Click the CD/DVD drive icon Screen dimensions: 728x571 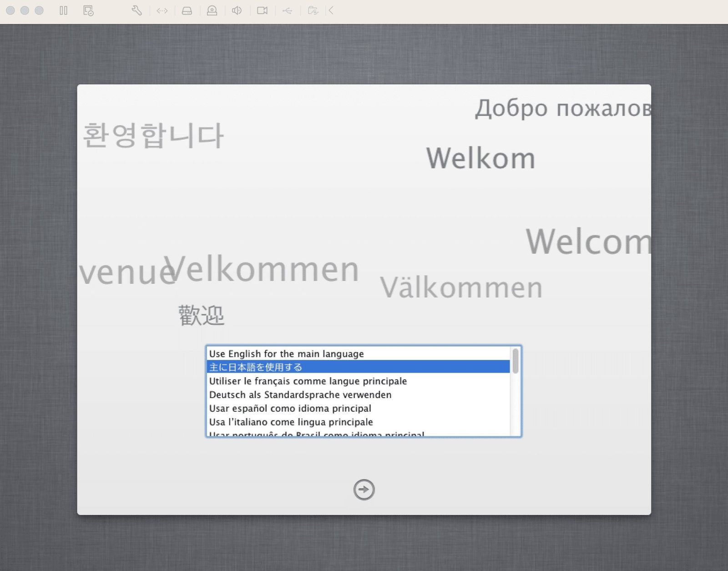point(212,10)
